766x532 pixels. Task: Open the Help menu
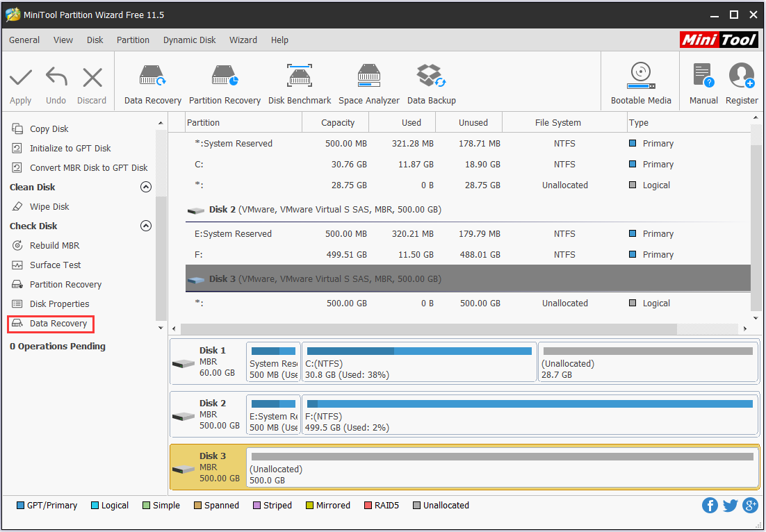click(x=279, y=40)
